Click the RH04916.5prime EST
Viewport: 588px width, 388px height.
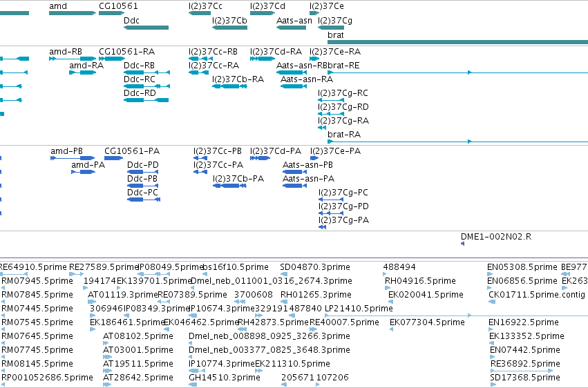(388, 288)
